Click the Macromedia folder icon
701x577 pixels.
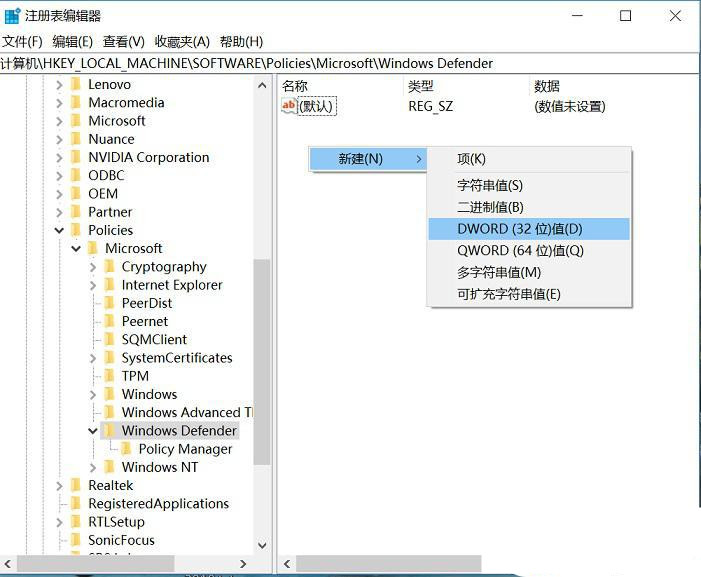[x=76, y=102]
